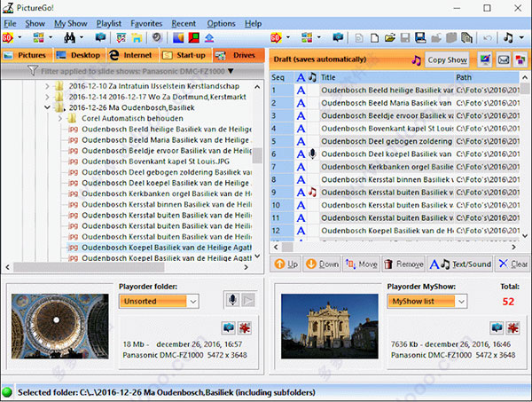Image resolution: width=532 pixels, height=402 pixels.
Task: Click the dome photo thumbnail preview
Action: pyautogui.click(x=60, y=327)
